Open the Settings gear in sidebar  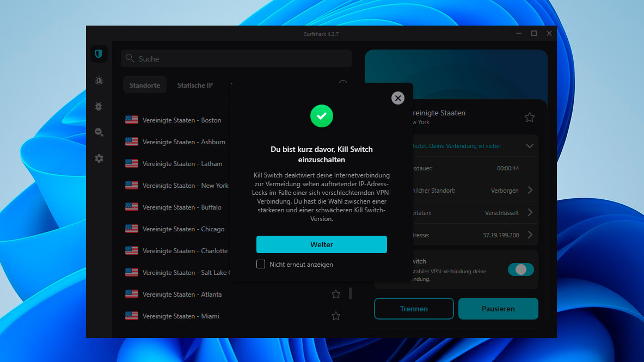click(x=99, y=158)
